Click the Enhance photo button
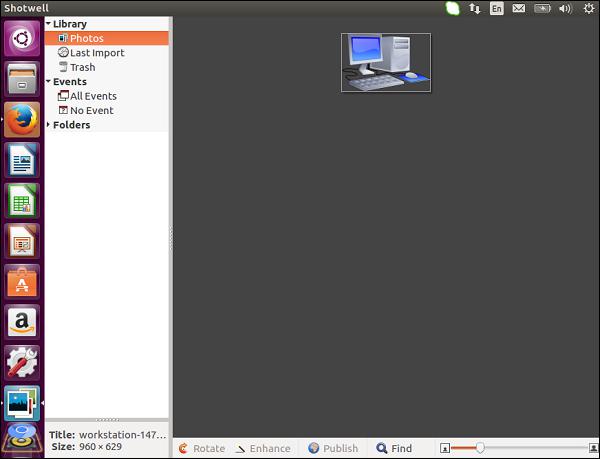The height and width of the screenshot is (459, 600). 262,449
